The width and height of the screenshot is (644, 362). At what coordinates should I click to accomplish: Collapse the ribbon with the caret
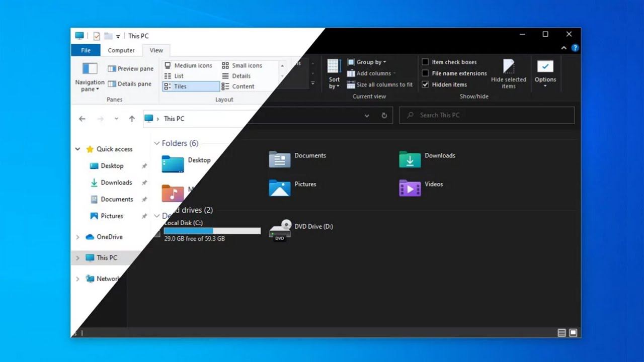(x=565, y=48)
